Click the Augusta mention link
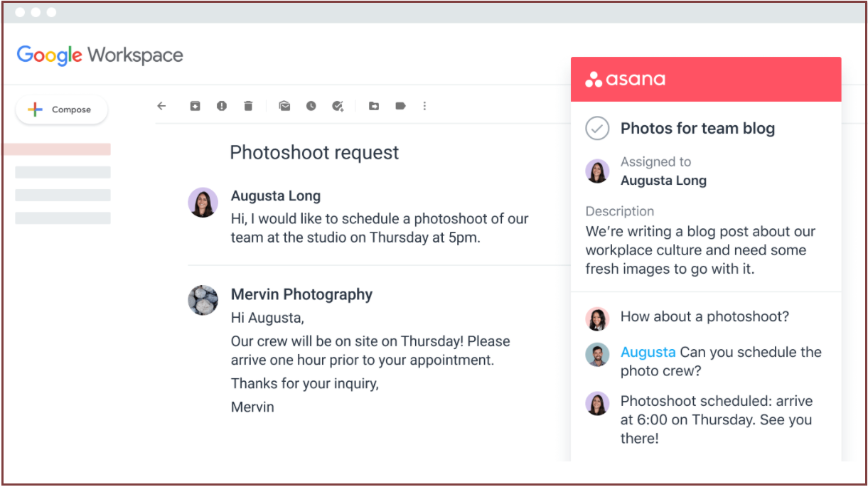Image resolution: width=868 pixels, height=487 pixels. 648,352
